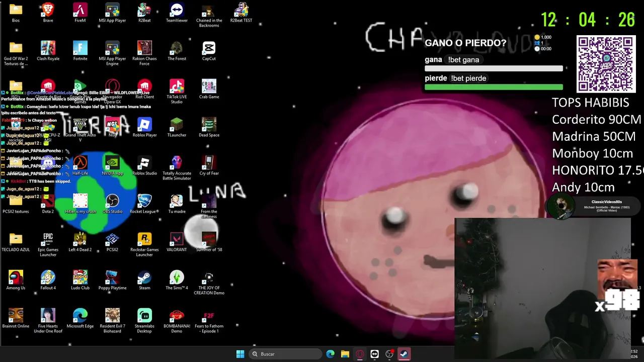644x362 pixels.
Task: Select the R2Beat TEST shortcut
Action: 241,13
